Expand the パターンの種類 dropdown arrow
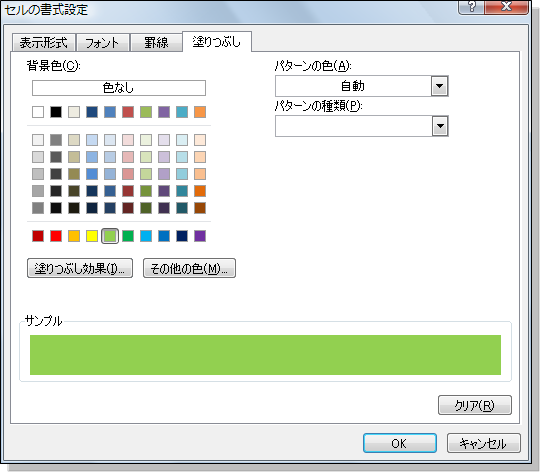Viewport: 540px width, 472px height. 440,126
